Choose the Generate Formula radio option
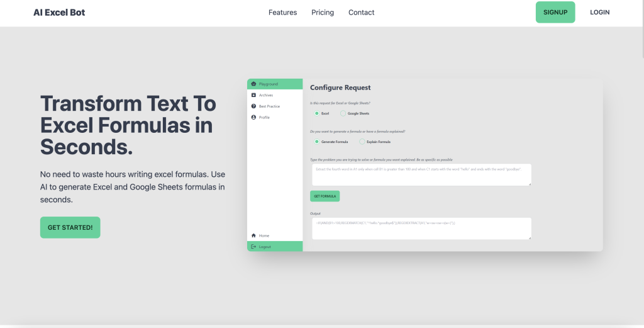 coord(317,142)
